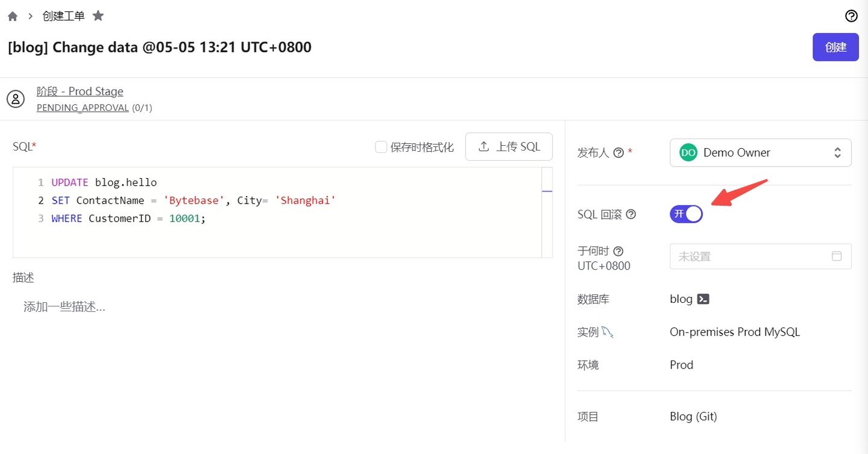Click the PENDING_APPROVAL status link
The image size is (868, 454).
click(83, 108)
